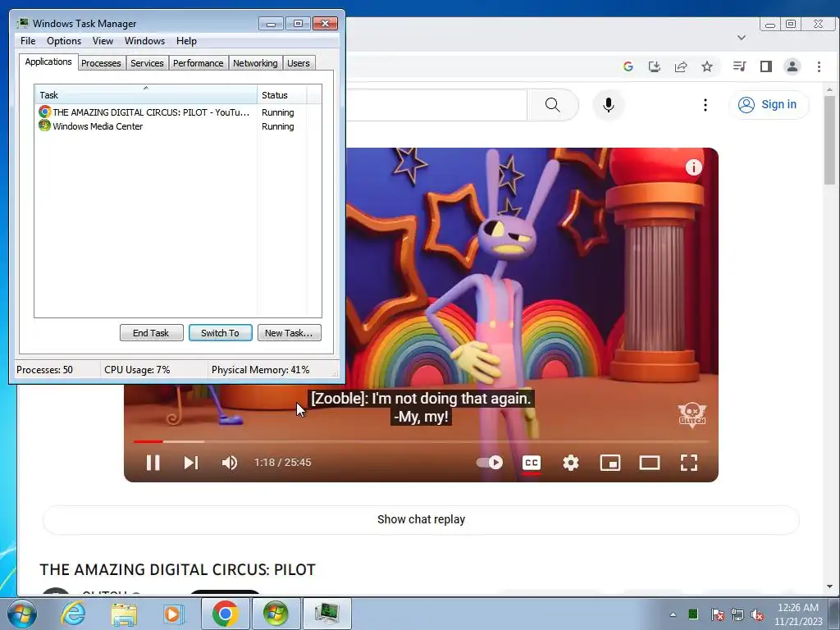Image resolution: width=840 pixels, height=630 pixels.
Task: Pause the YouTube video
Action: pos(153,463)
